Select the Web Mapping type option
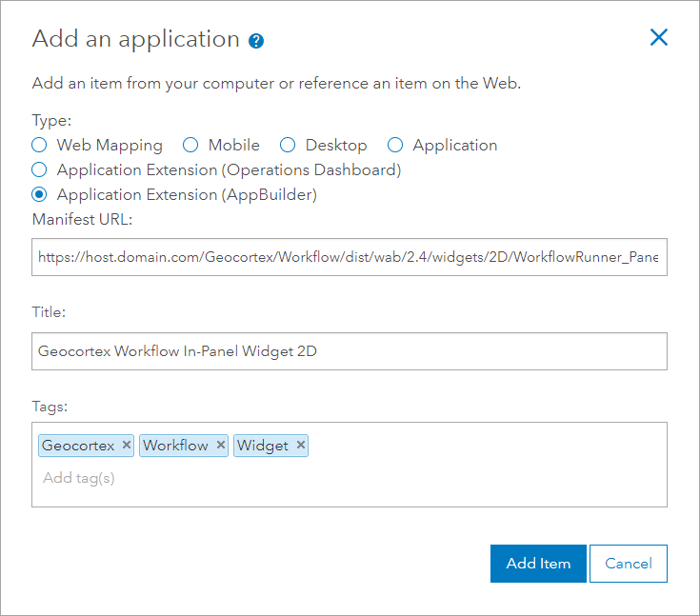Image resolution: width=700 pixels, height=616 pixels. click(39, 146)
